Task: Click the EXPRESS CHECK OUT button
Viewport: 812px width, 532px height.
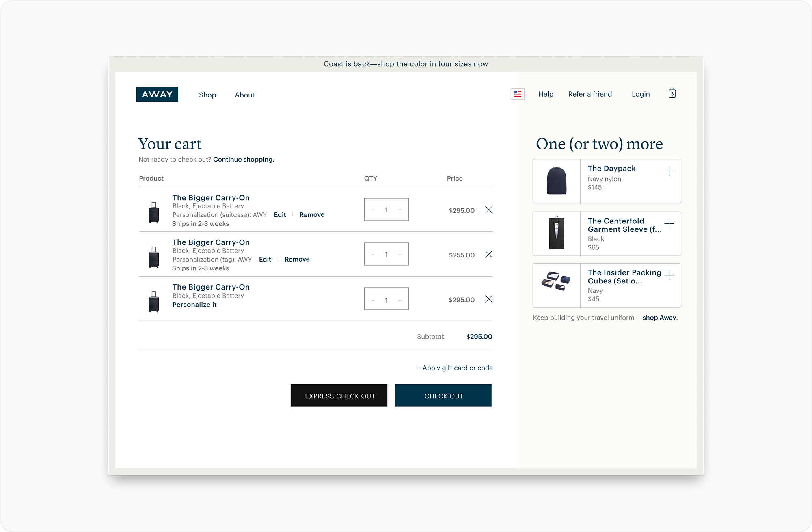Action: click(339, 395)
